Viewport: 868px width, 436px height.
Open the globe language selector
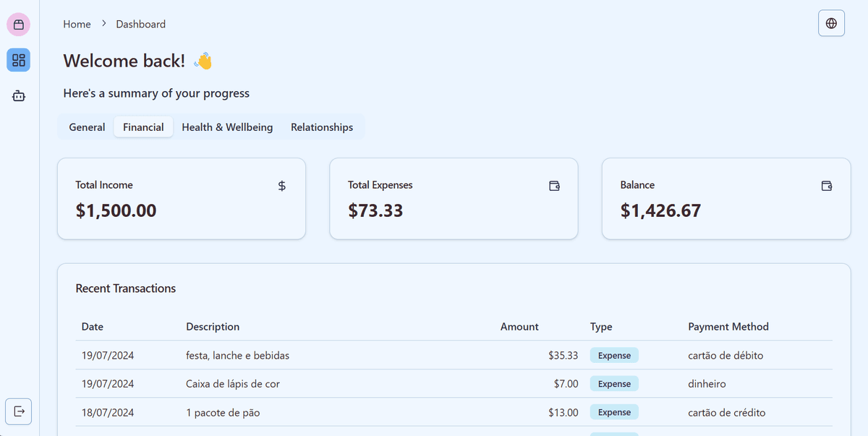click(831, 23)
